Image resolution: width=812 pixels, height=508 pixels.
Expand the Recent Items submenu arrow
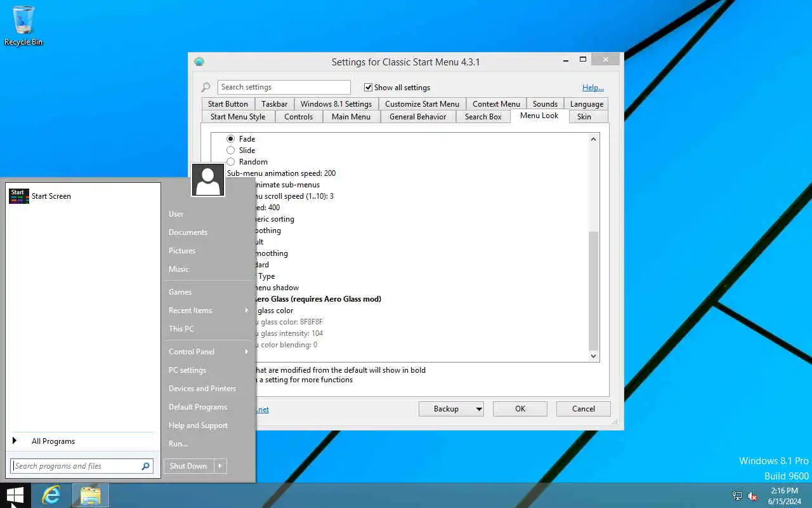(247, 311)
